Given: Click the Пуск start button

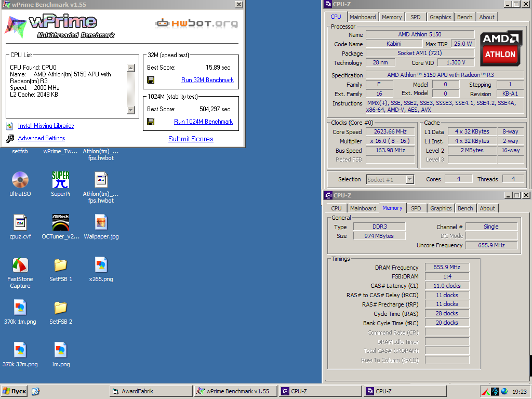Looking at the screenshot, I should 14,391.
